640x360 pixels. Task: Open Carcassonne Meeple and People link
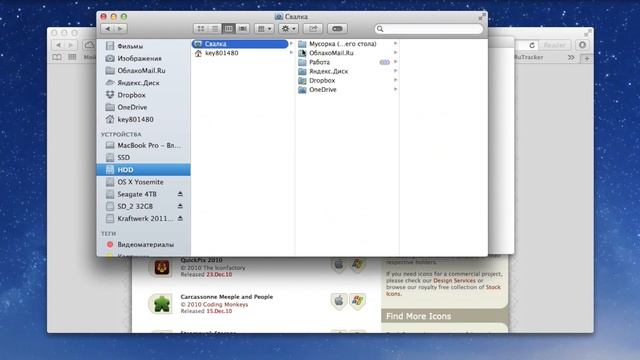(x=227, y=297)
